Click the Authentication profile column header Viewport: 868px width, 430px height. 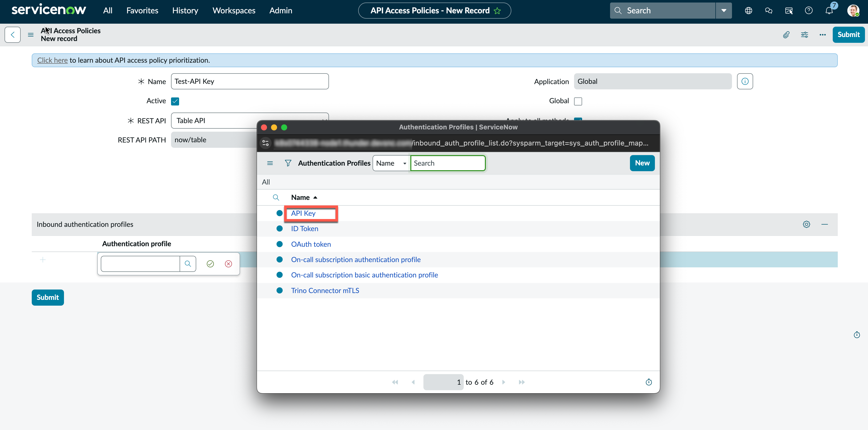pyautogui.click(x=137, y=244)
